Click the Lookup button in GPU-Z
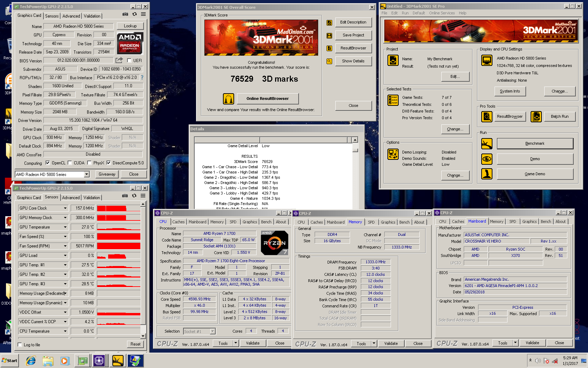This screenshot has width=588, height=368. coord(130,26)
